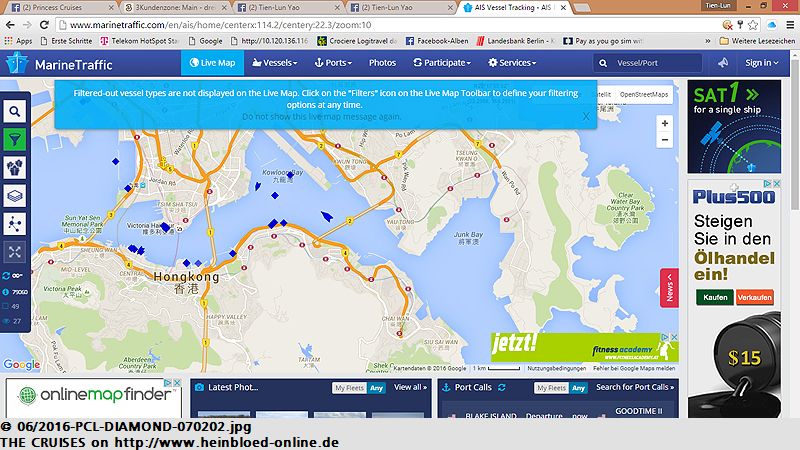Image resolution: width=800 pixels, height=450 pixels.
Task: Click the search magnifier in Vessel/Port box
Action: coord(603,63)
